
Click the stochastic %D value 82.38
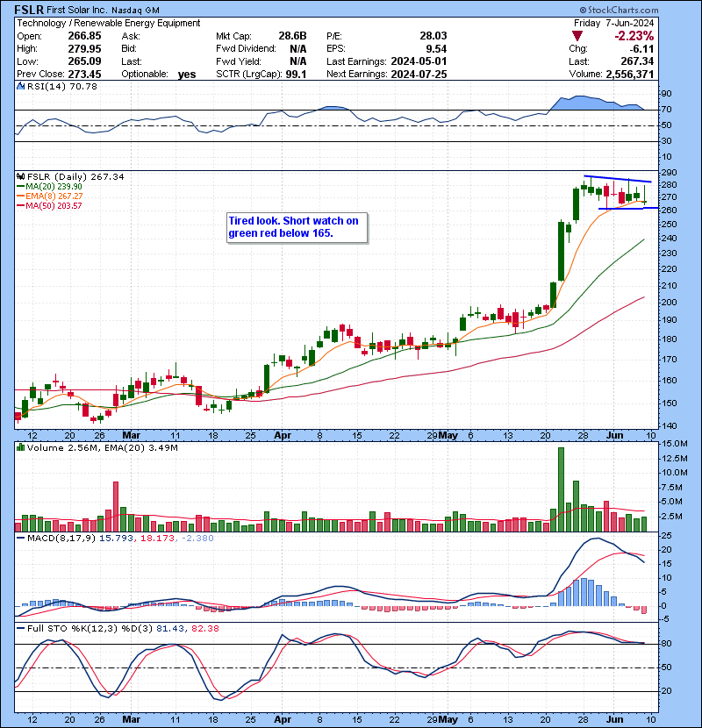coord(204,628)
